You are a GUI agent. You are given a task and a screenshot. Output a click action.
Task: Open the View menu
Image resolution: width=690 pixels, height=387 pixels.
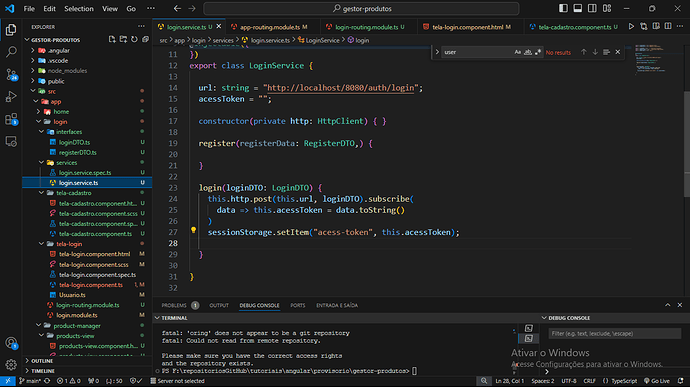click(x=110, y=8)
